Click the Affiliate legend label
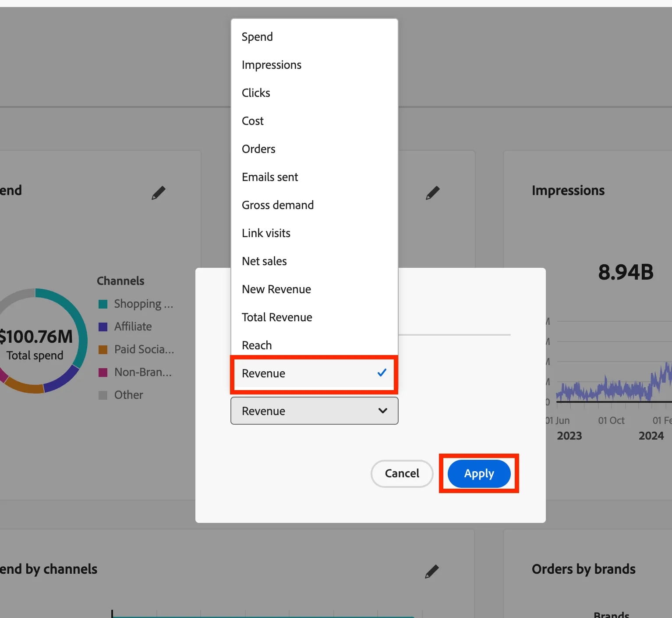The width and height of the screenshot is (672, 618). click(x=133, y=327)
